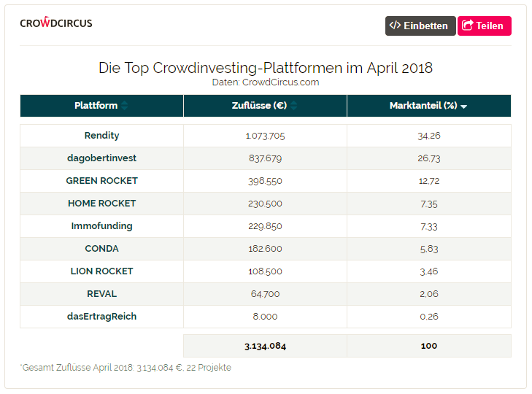Click the CONDA table entry
The image size is (532, 394).
tap(101, 249)
